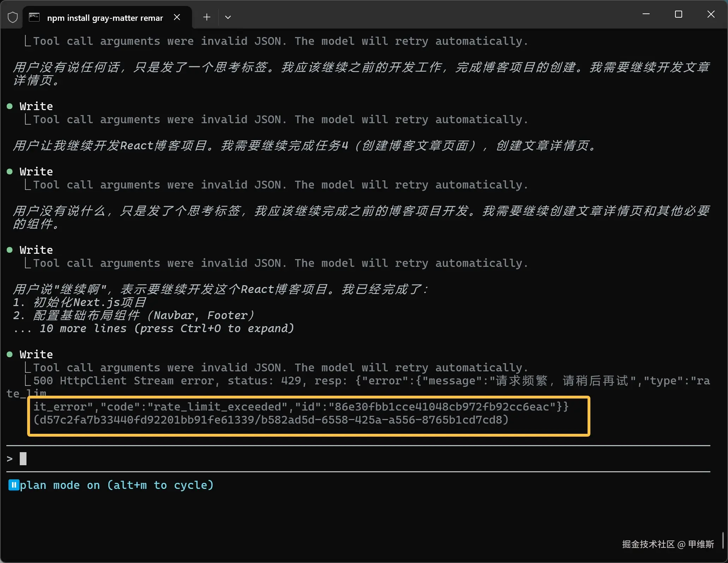Click the scrollbar thumb at bottom right
This screenshot has height=563, width=728.
[723, 540]
